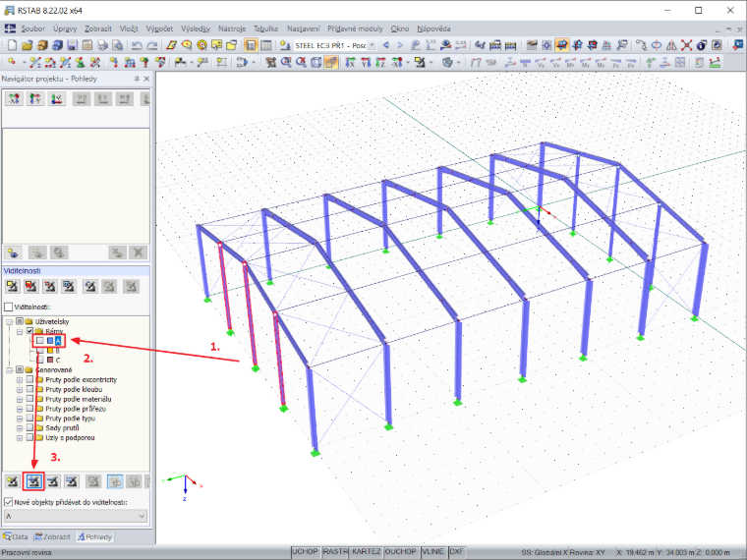Collapse the Uživatelsky tree node

click(x=9, y=322)
